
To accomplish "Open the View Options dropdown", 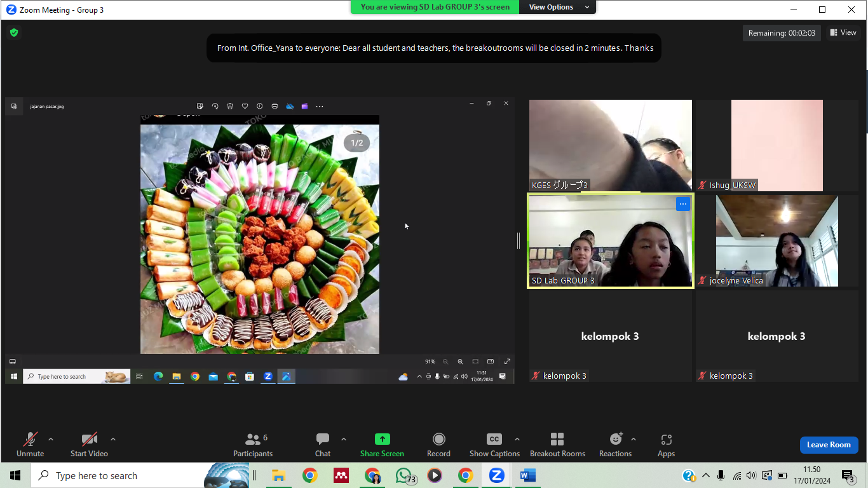I will pos(557,7).
